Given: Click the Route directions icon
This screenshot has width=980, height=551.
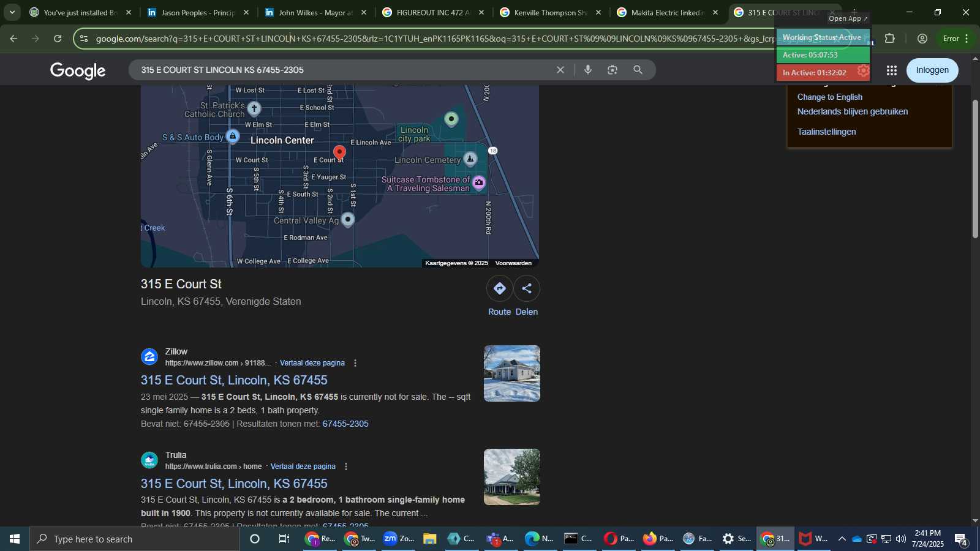Looking at the screenshot, I should tap(500, 288).
